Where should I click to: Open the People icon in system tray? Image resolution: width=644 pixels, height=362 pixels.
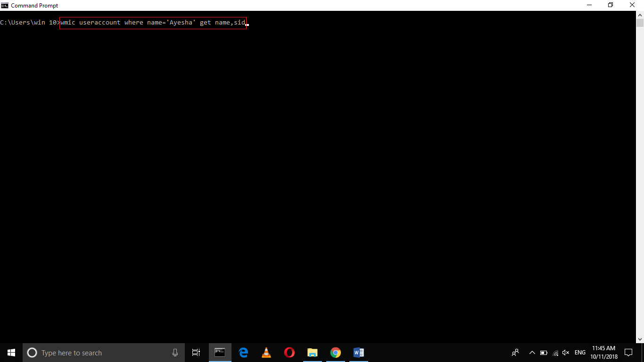(515, 352)
